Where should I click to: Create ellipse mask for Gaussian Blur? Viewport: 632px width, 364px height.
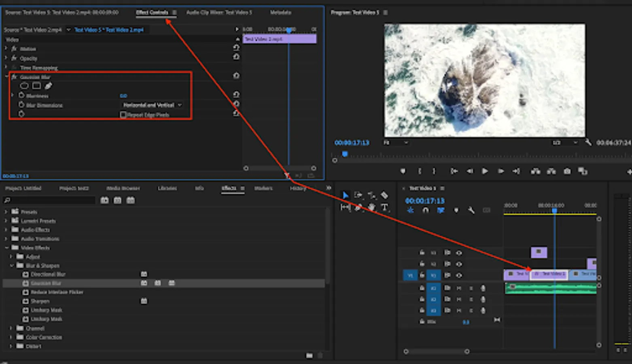(24, 86)
